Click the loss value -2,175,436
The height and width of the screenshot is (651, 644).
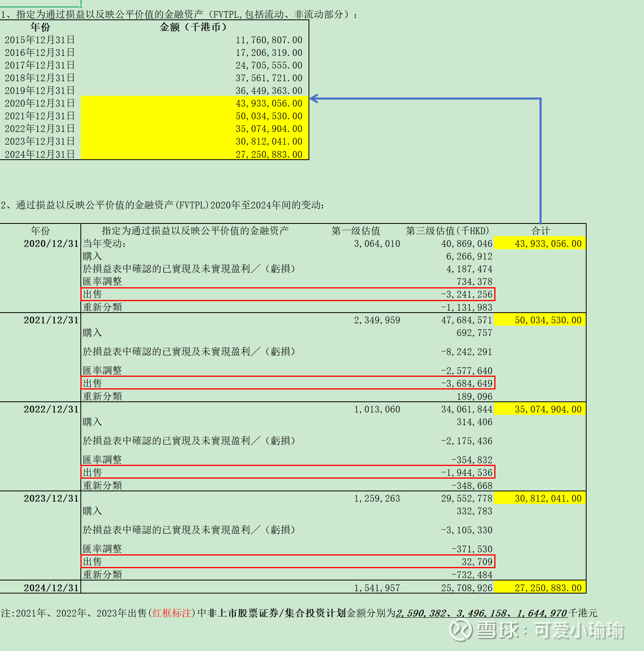pyautogui.click(x=467, y=441)
